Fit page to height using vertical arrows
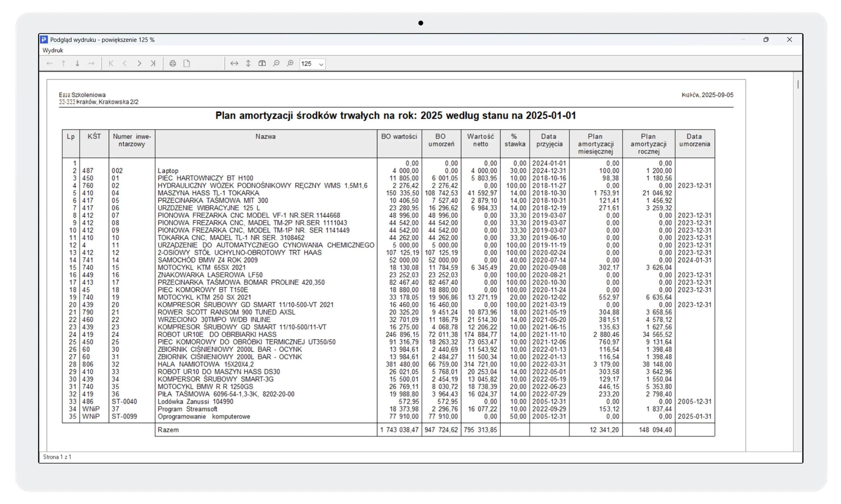The width and height of the screenshot is (841, 504). [248, 63]
